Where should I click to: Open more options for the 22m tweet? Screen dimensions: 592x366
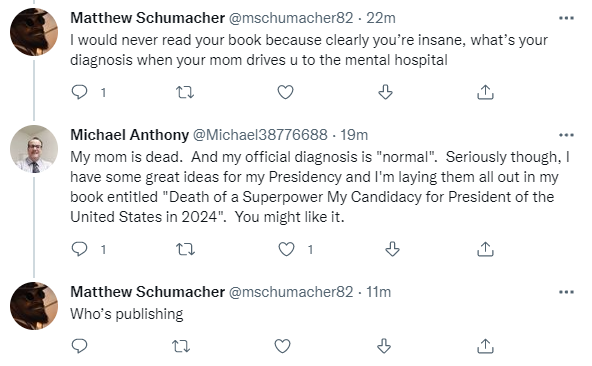(x=566, y=18)
